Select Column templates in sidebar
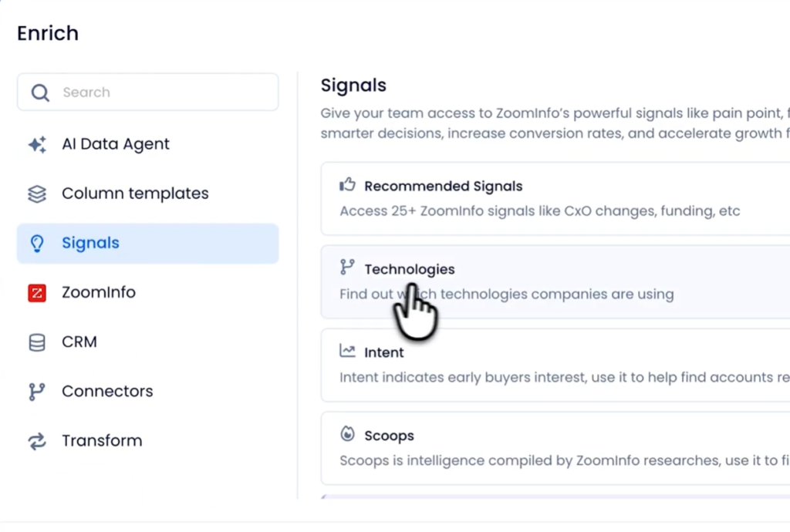Viewport: 790px width, 532px height. (135, 194)
